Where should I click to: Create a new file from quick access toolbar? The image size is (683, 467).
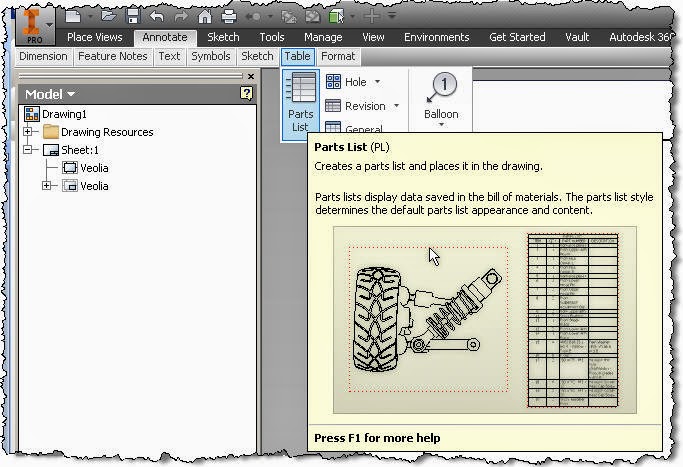(73, 17)
